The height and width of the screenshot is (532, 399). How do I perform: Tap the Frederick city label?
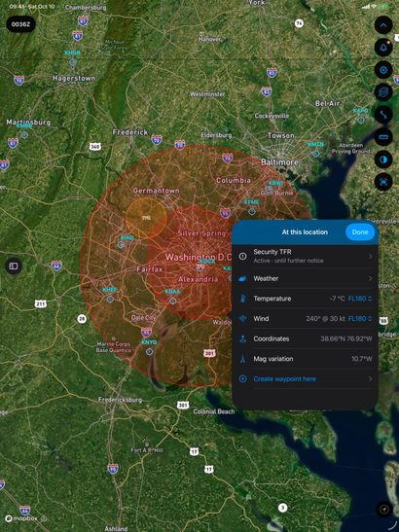130,132
